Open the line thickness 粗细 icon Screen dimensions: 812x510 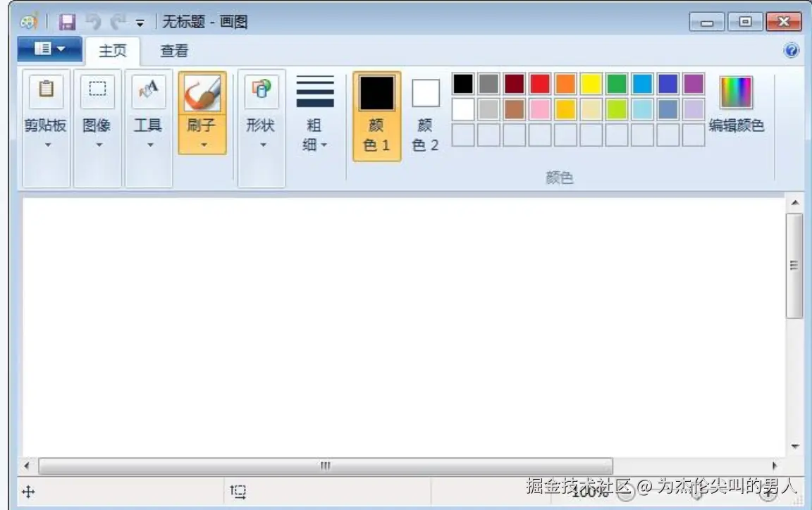click(x=315, y=90)
